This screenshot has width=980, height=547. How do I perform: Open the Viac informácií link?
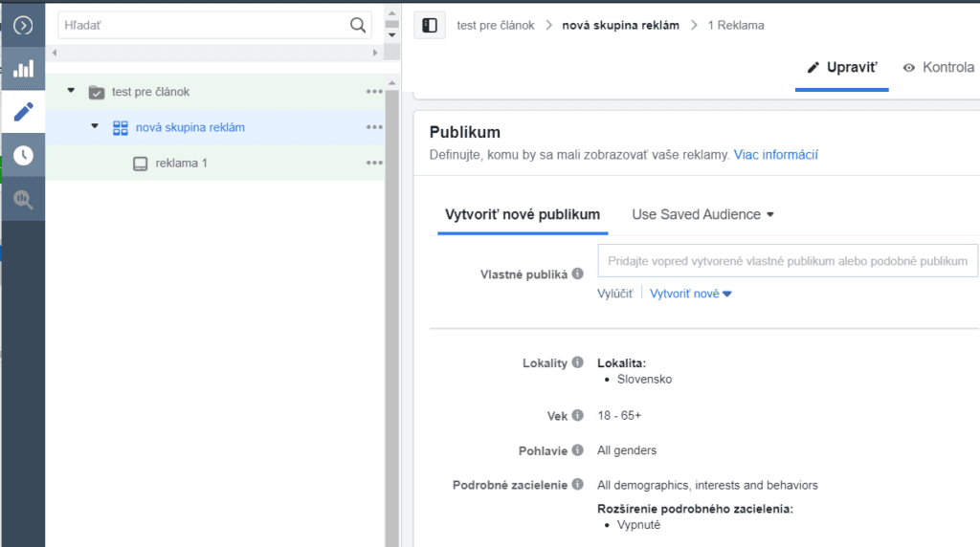click(x=775, y=155)
